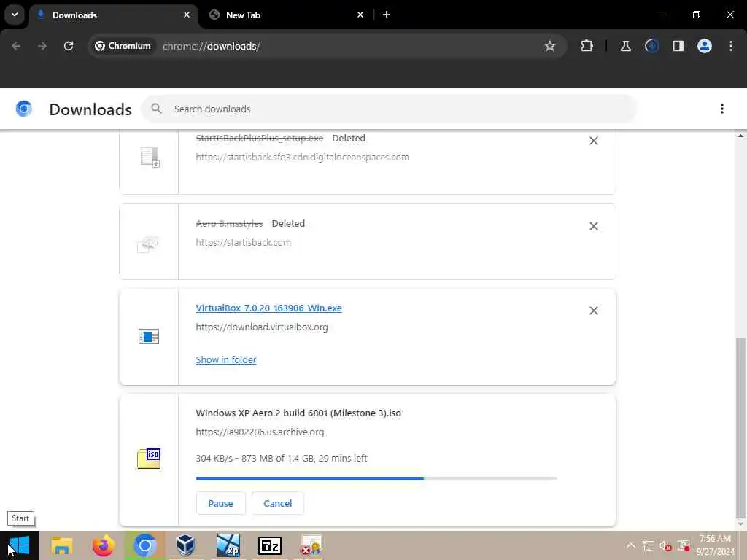This screenshot has width=747, height=560.
Task: Click the iso file icon
Action: pyautogui.click(x=149, y=459)
